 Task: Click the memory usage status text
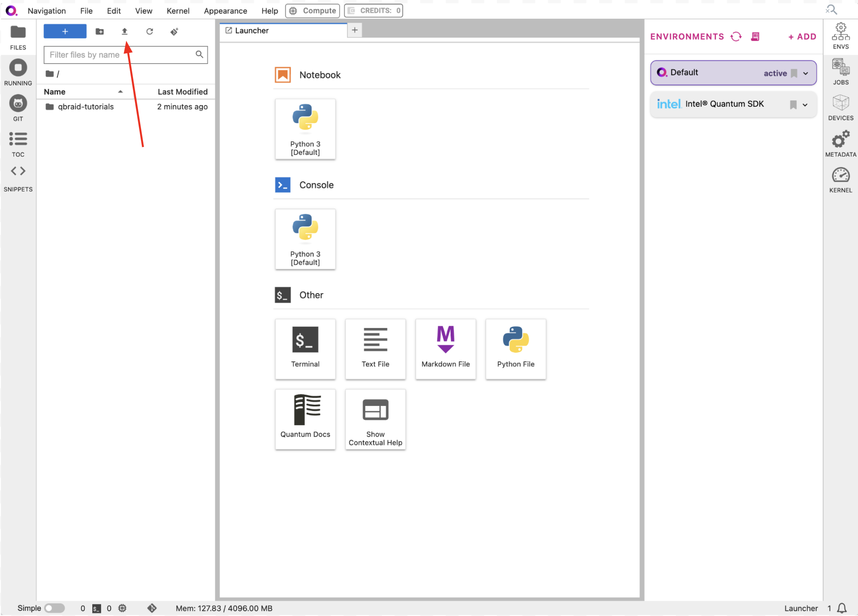click(224, 608)
